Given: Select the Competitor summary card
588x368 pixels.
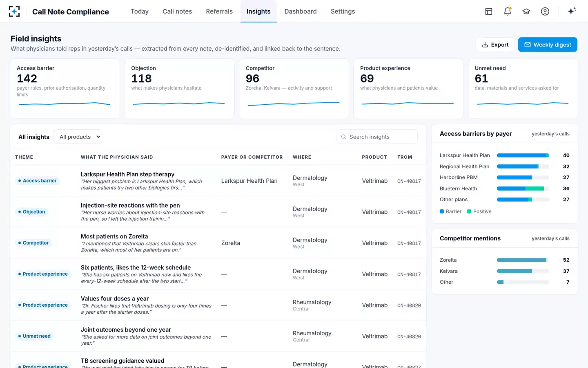Looking at the screenshot, I should click(294, 89).
